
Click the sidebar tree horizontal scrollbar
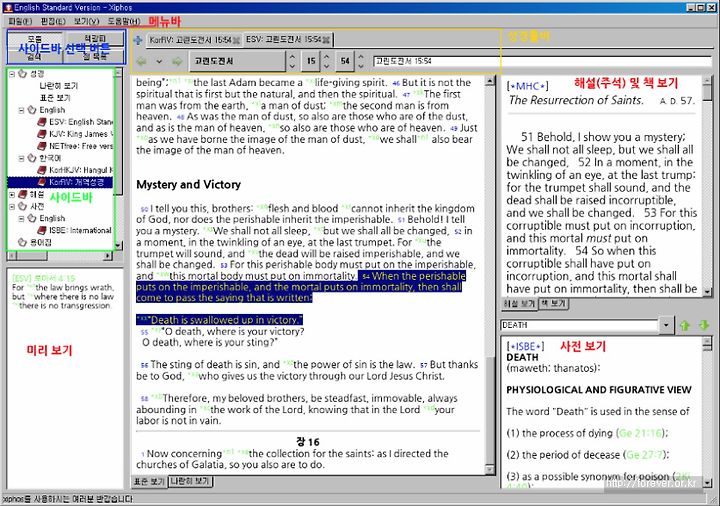point(60,255)
